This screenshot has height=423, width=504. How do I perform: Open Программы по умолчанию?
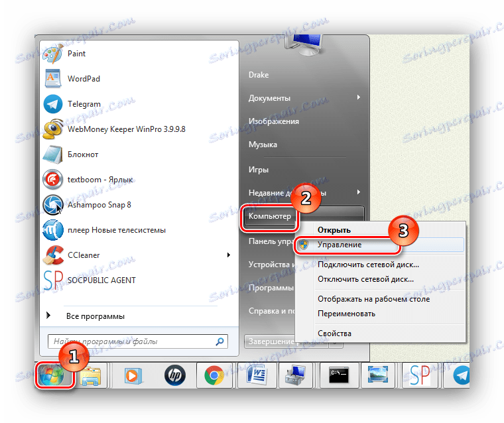pos(271,288)
